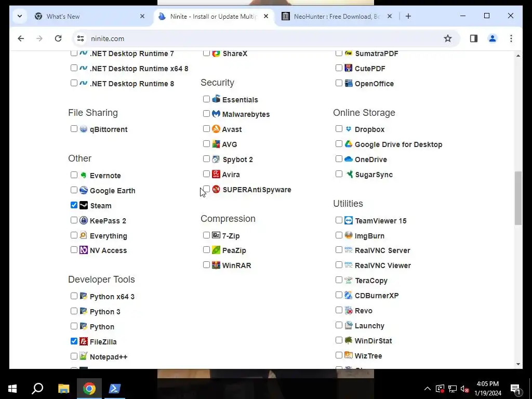Click the Evernote elephant icon
The image size is (532, 399).
(84, 175)
